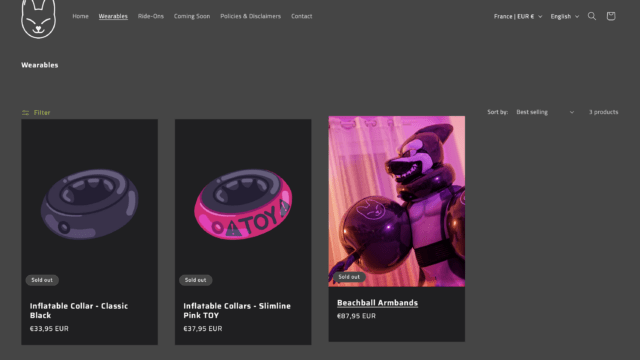
Task: Expand the English language selector
Action: [x=564, y=16]
